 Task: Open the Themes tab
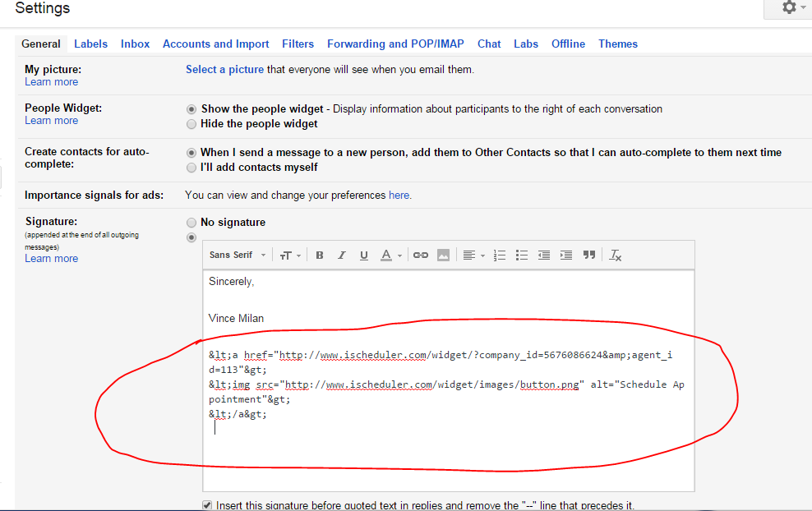click(x=618, y=44)
